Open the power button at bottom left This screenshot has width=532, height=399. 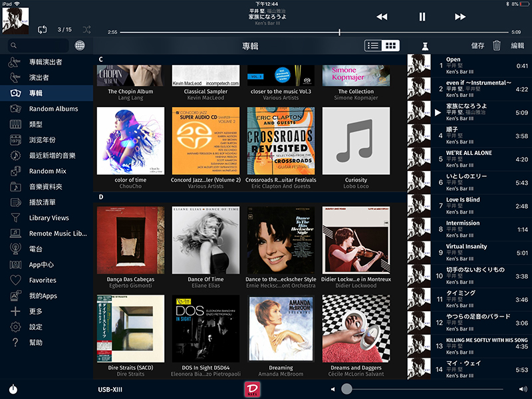click(13, 389)
